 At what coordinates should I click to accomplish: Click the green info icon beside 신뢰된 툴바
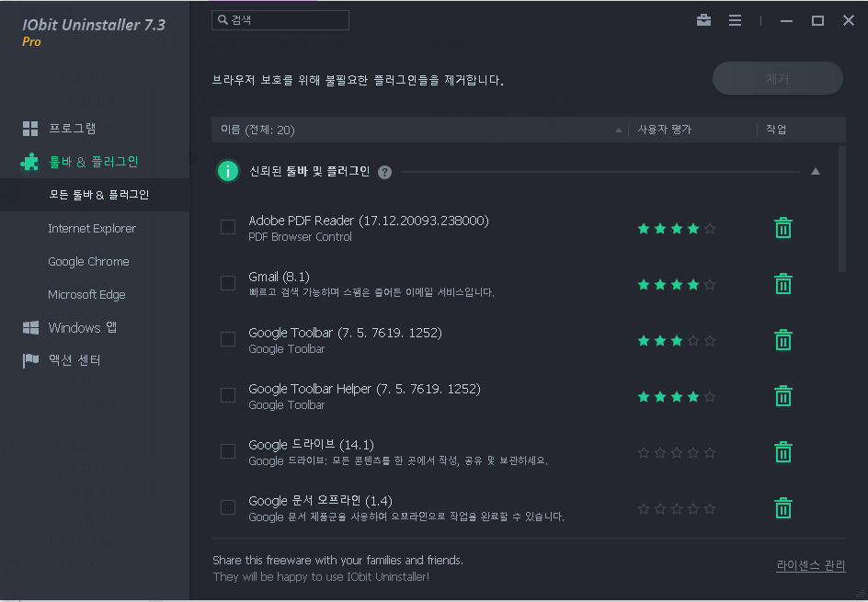pos(227,171)
